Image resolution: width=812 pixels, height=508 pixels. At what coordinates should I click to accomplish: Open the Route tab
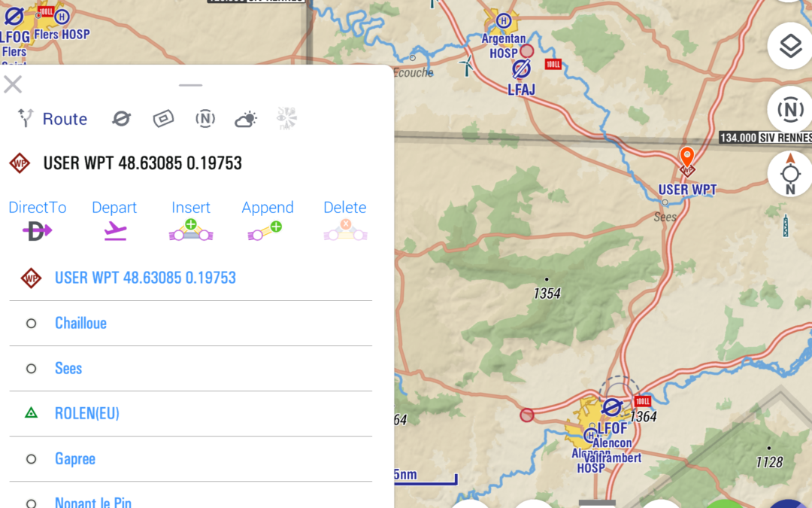pyautogui.click(x=52, y=119)
